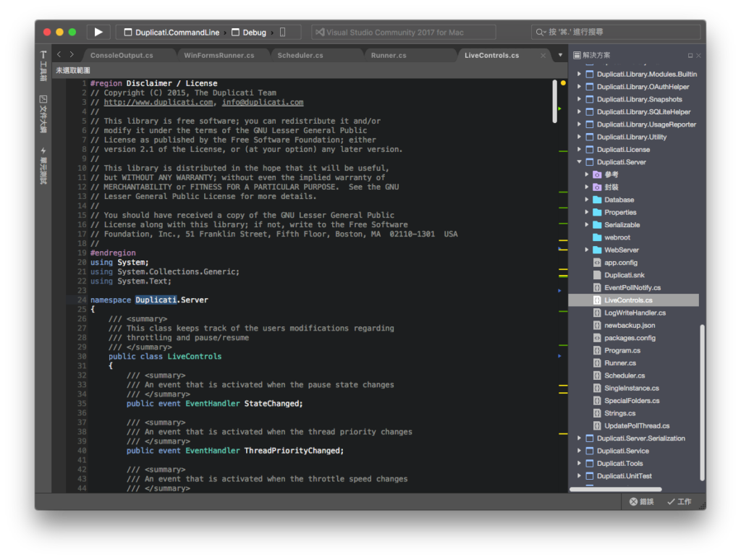Navigate forward with the right arrow
The height and width of the screenshot is (560, 741).
point(72,55)
